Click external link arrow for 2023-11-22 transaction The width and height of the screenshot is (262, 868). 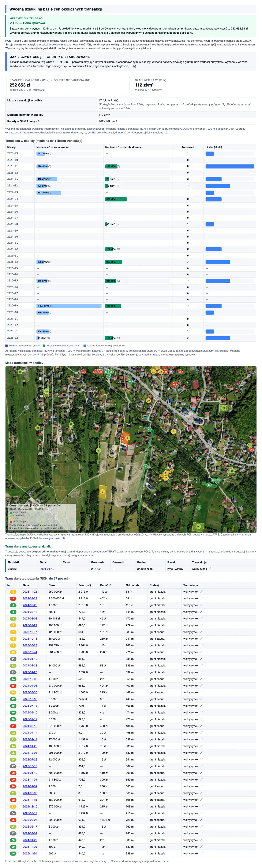201,592
